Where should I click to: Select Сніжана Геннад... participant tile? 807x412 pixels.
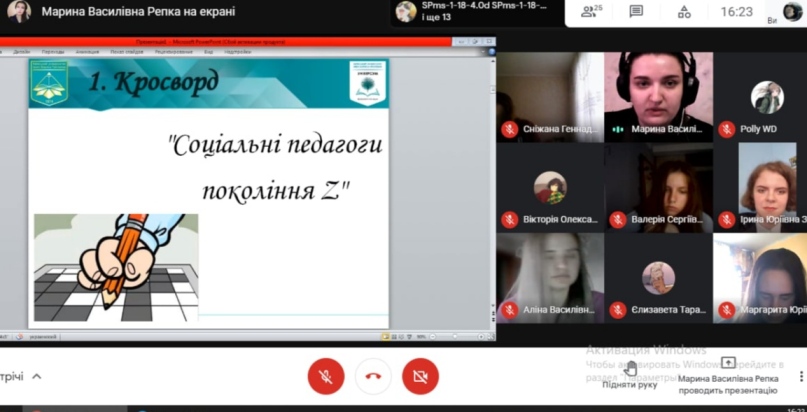pyautogui.click(x=550, y=97)
